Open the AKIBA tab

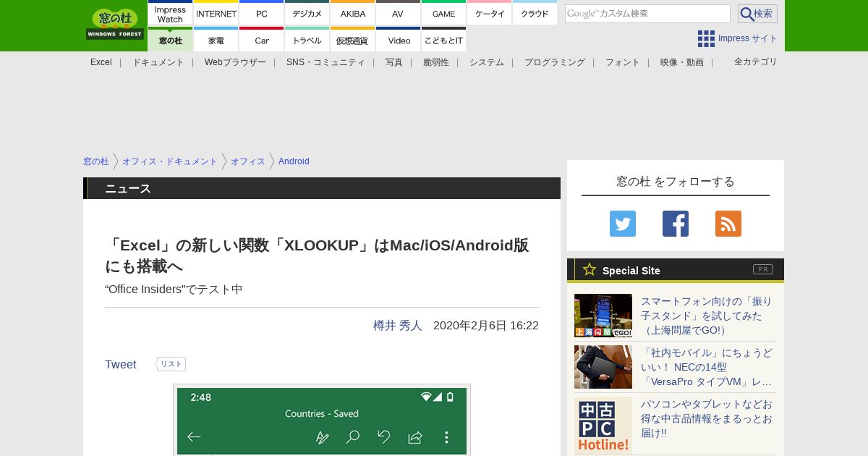353,14
